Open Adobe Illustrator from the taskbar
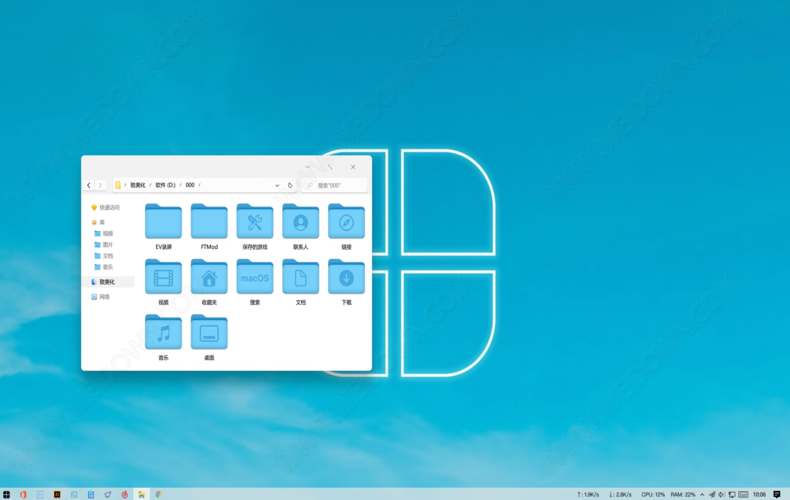The image size is (790, 500). 57,494
